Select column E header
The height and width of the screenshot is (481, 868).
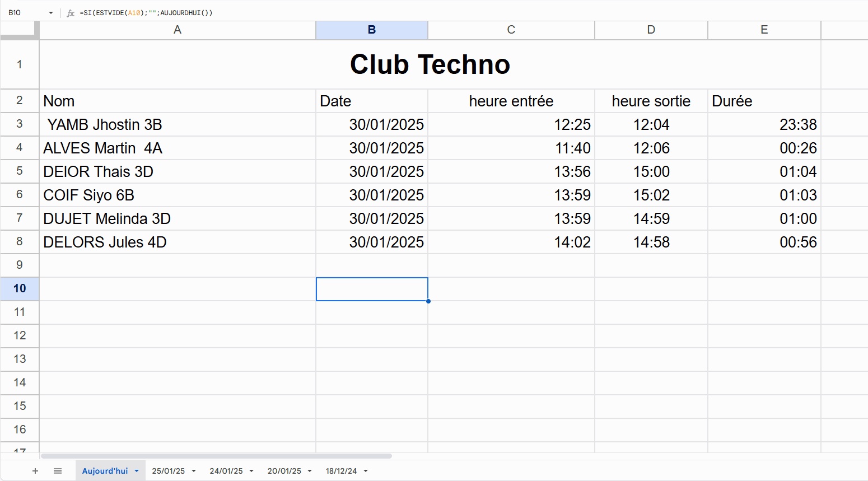pos(764,30)
